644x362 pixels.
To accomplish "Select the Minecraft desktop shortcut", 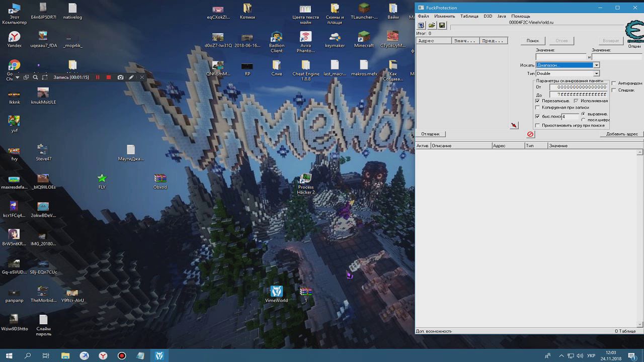I will pos(364,40).
